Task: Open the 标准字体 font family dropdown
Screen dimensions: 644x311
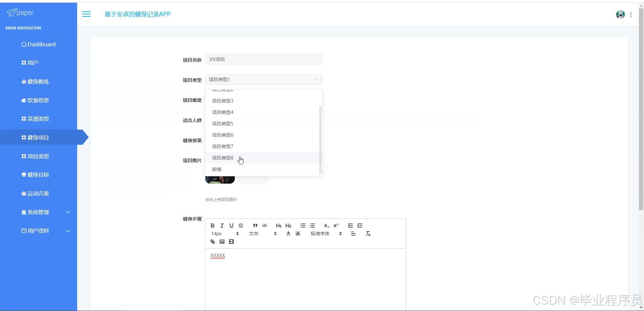Action: [x=326, y=234]
